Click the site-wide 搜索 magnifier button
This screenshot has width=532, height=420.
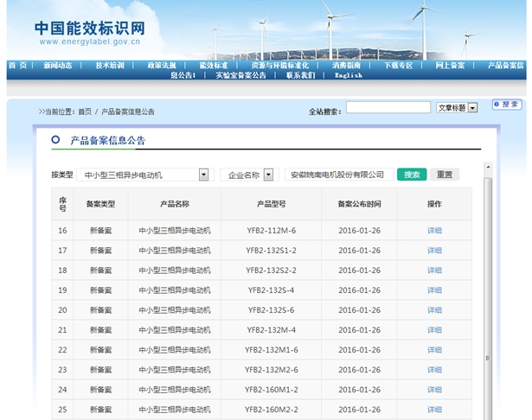506,105
